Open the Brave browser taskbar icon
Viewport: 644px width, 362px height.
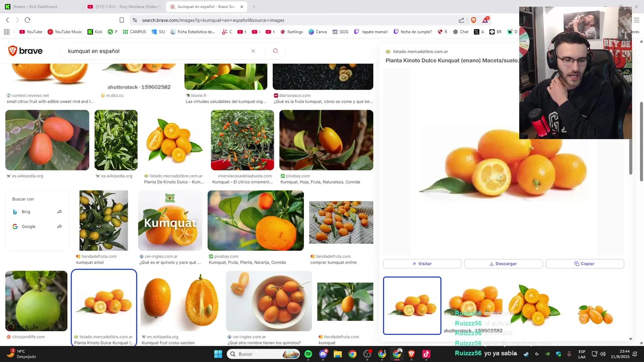[412, 354]
